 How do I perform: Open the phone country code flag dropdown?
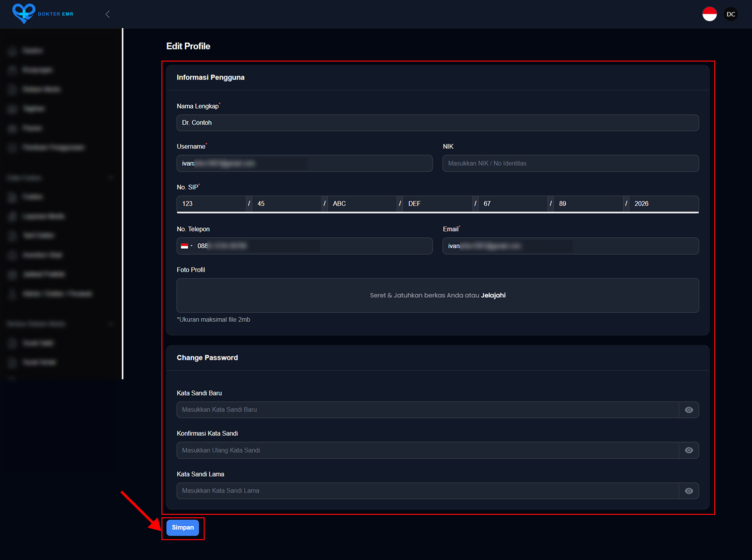(187, 246)
